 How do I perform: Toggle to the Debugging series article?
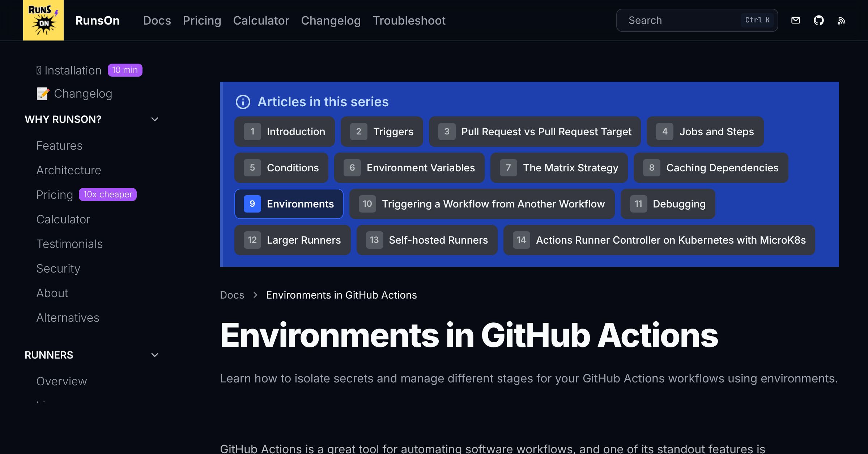pyautogui.click(x=667, y=204)
